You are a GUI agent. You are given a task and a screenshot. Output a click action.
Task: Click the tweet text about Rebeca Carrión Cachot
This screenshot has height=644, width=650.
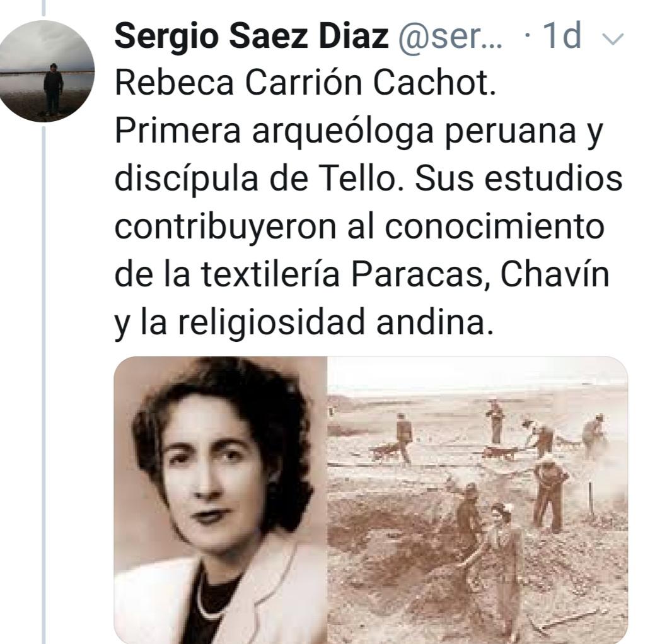coord(368,202)
